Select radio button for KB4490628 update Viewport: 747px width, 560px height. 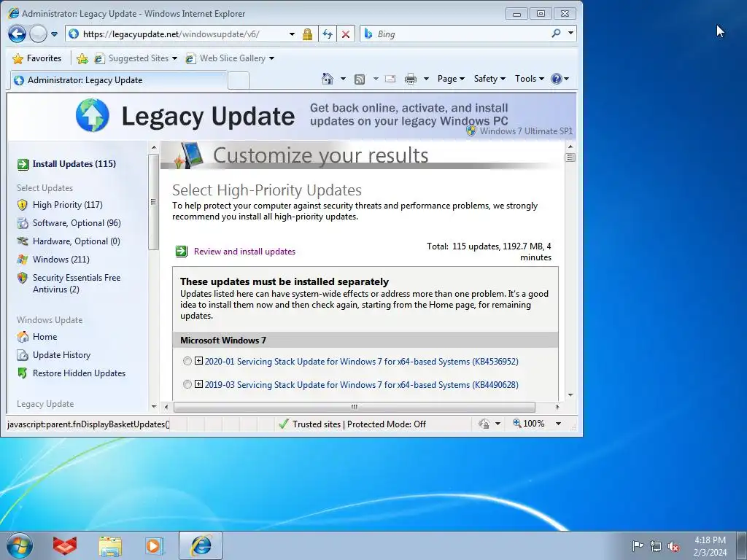[x=187, y=384]
